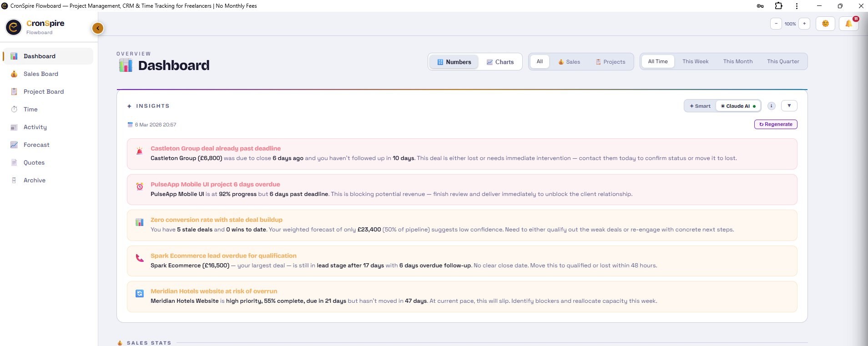Click the "SALES STATS" section heading
This screenshot has height=346, width=868.
tap(149, 343)
